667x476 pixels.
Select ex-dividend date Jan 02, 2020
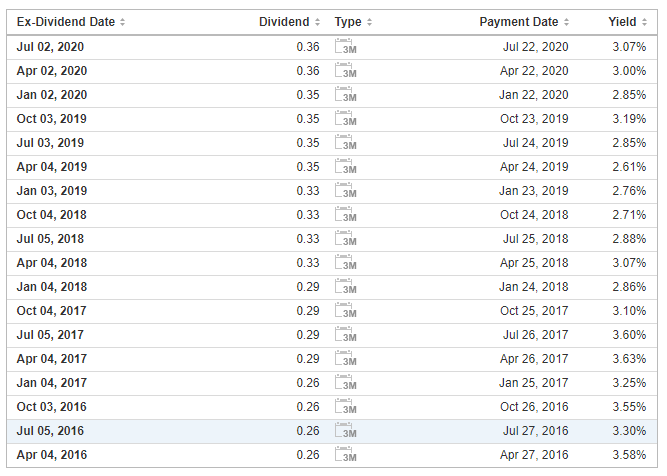(x=52, y=95)
